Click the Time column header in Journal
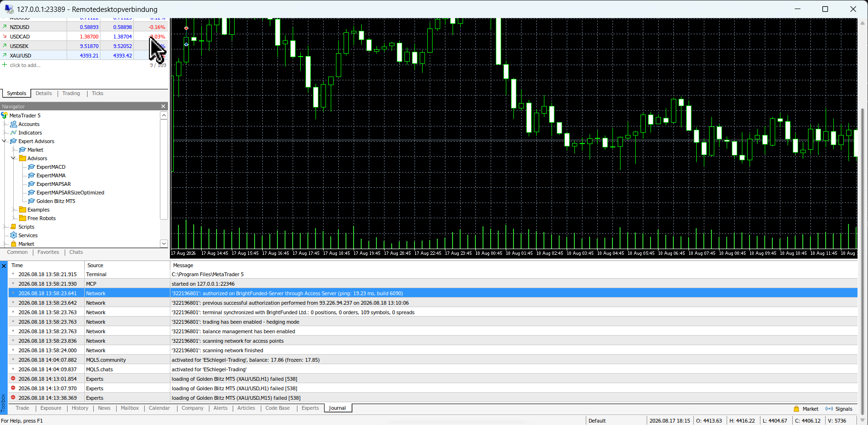The image size is (868, 425). (46, 265)
